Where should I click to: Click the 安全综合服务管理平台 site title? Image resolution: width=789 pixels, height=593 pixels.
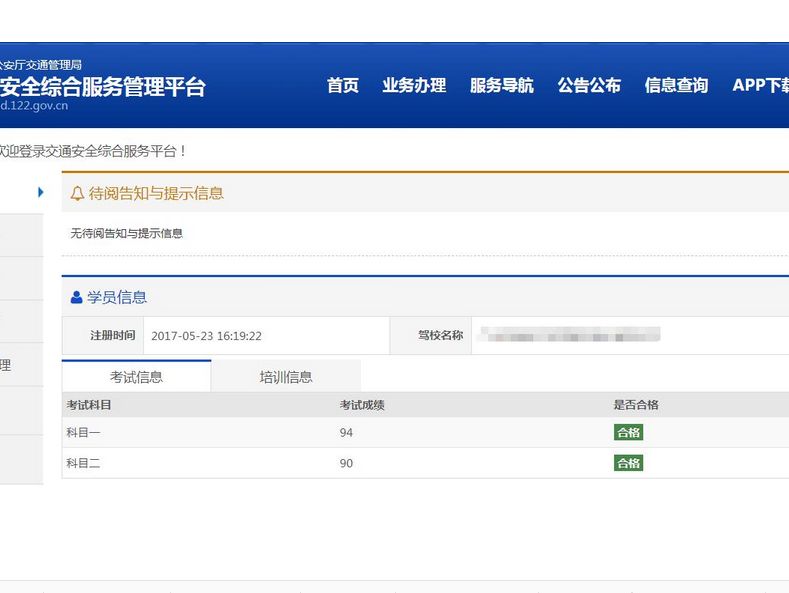pos(103,87)
